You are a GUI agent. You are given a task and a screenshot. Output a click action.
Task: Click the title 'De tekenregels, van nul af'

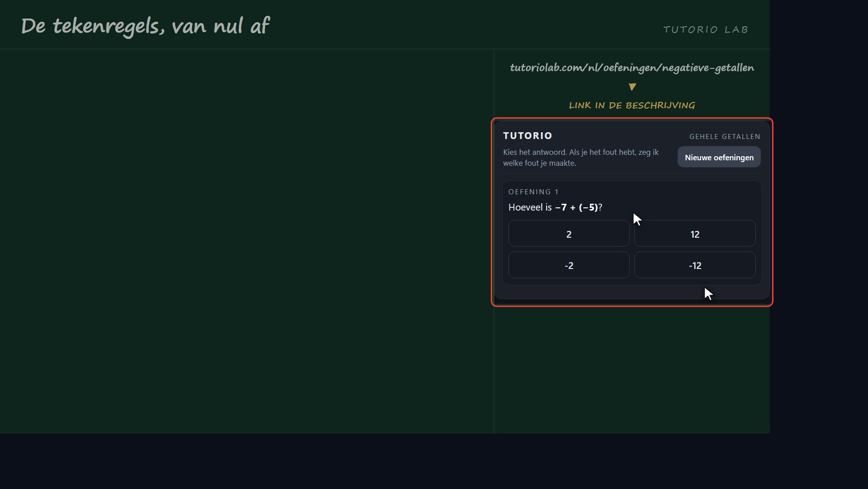point(145,26)
